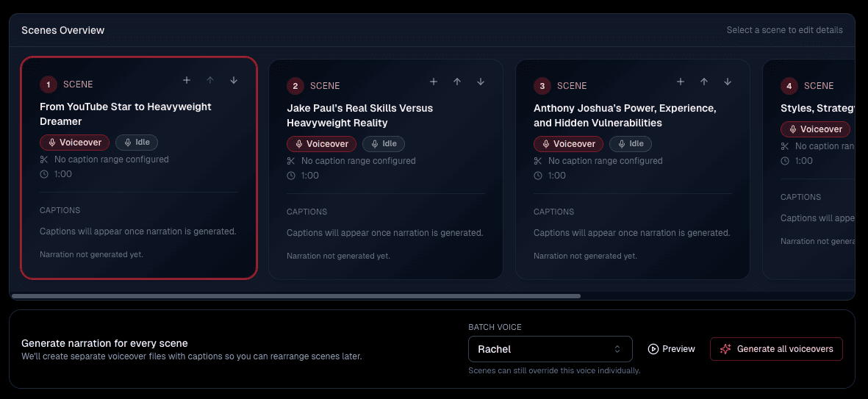Toggle the Voiceover badge on Scene 1

point(75,143)
